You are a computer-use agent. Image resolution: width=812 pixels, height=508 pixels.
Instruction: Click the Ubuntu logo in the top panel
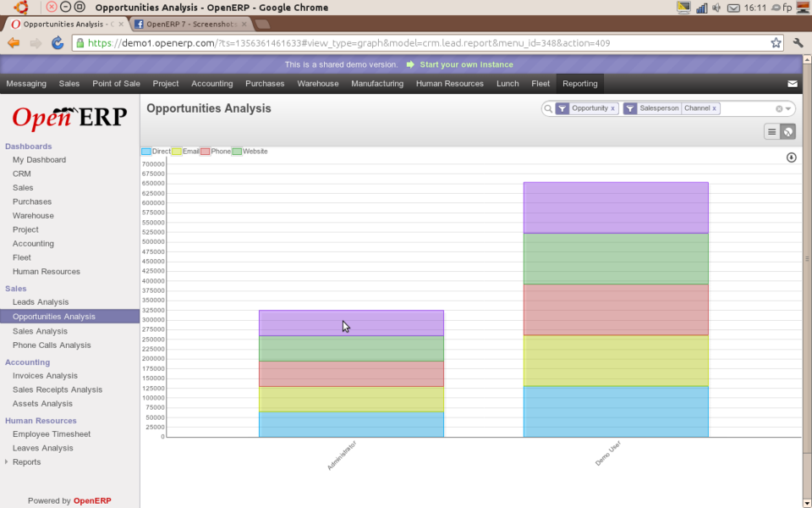coord(20,8)
